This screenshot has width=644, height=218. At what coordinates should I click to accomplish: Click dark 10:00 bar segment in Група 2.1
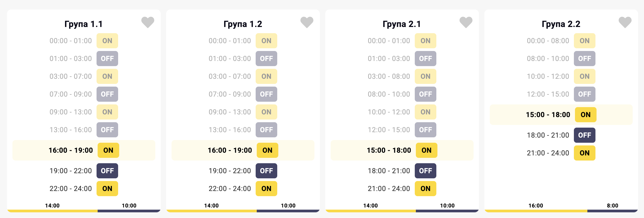tap(447, 211)
